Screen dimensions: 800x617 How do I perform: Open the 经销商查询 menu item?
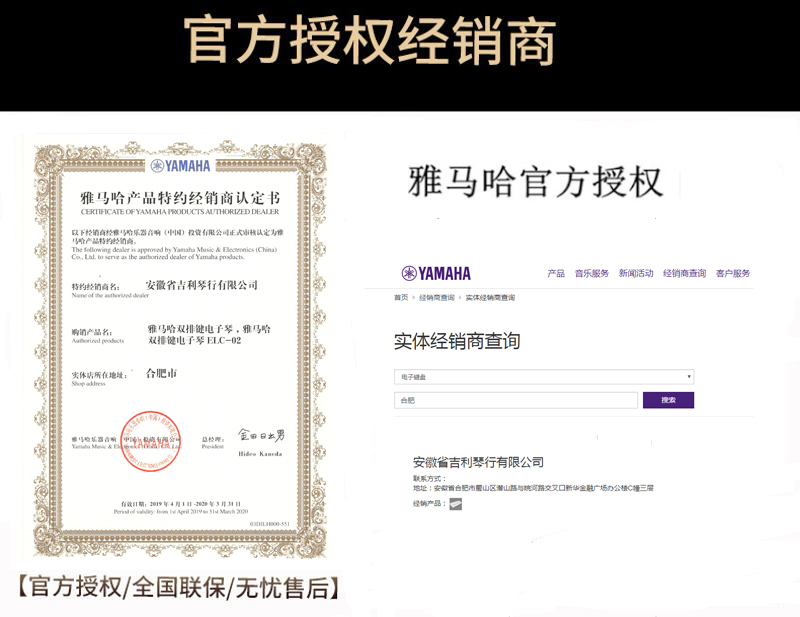pos(684,274)
